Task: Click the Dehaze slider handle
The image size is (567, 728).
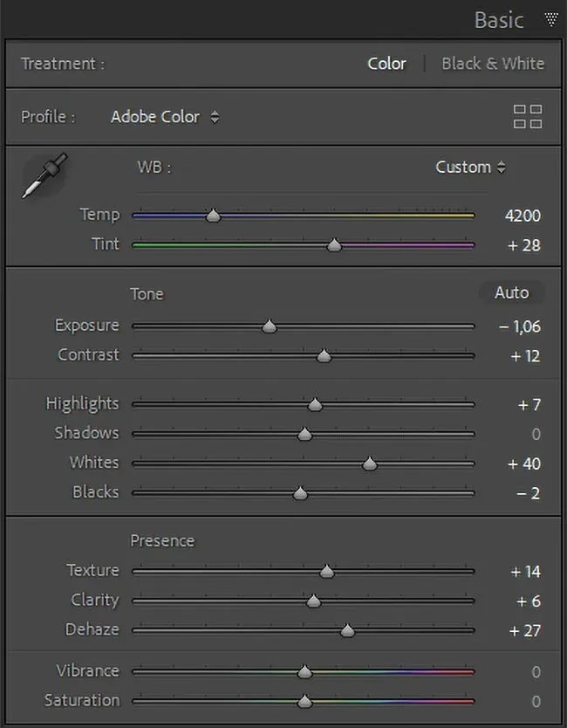Action: click(347, 630)
